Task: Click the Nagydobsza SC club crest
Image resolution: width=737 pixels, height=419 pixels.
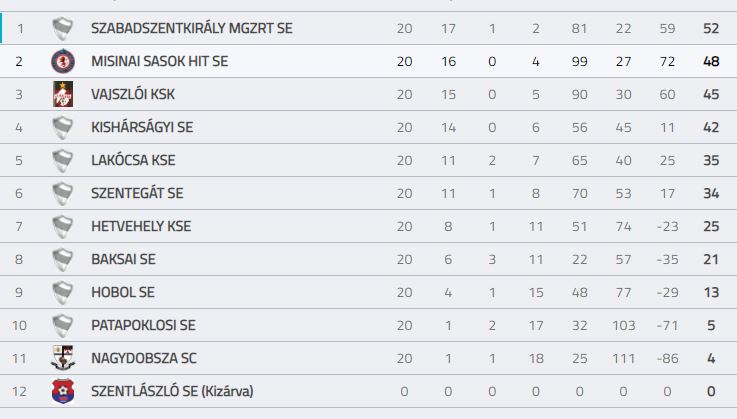Action: click(63, 358)
